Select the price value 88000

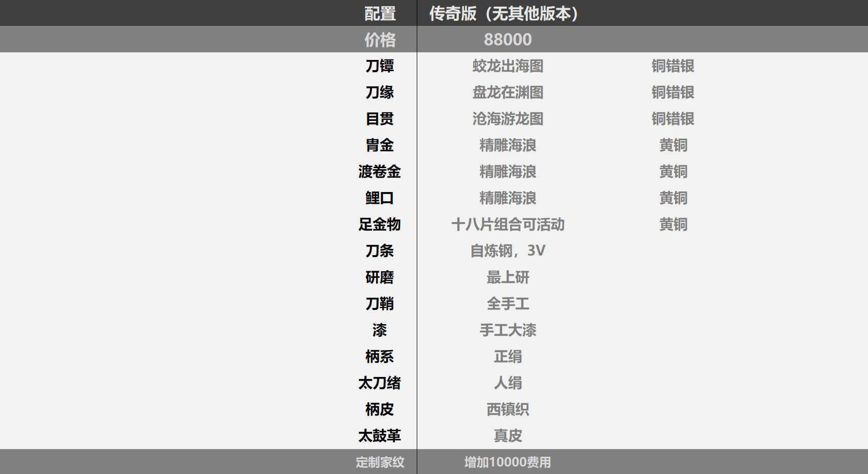pyautogui.click(x=508, y=40)
